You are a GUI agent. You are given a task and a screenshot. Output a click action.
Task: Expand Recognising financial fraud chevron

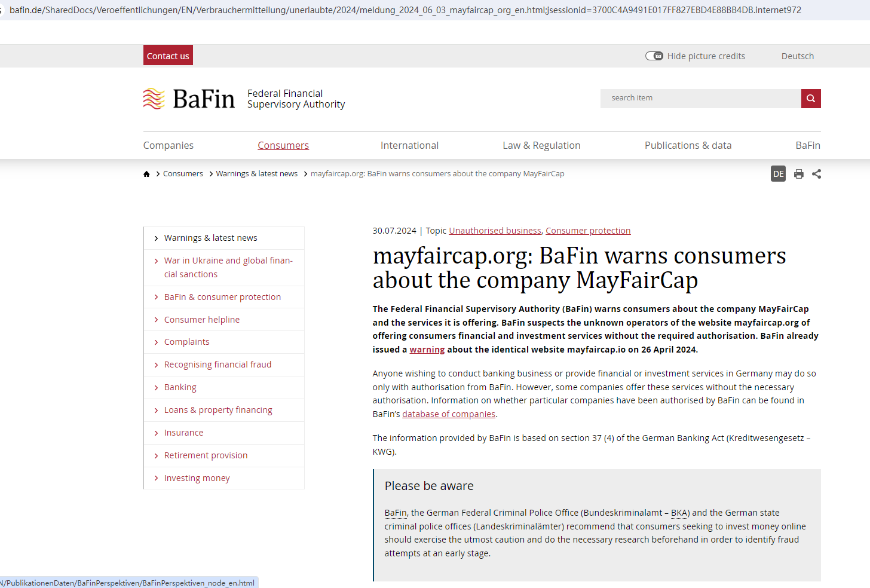click(x=157, y=365)
